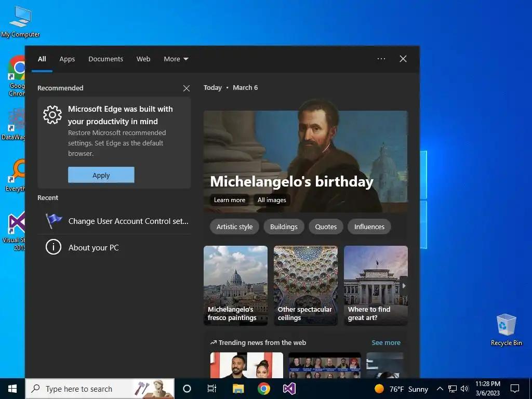Open the Recycle Bin on desktop
Screen dimensions: 532x399
click(506, 329)
